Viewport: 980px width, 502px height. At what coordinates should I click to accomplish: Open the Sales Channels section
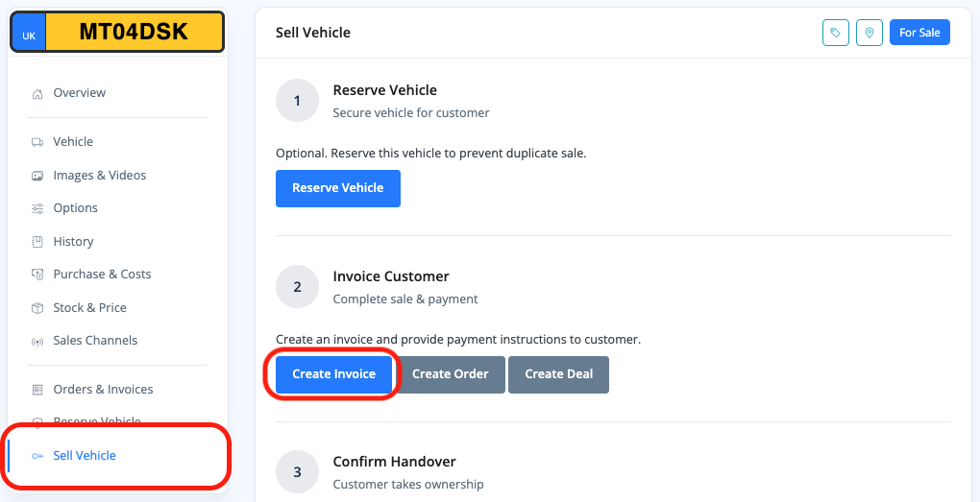pos(95,341)
